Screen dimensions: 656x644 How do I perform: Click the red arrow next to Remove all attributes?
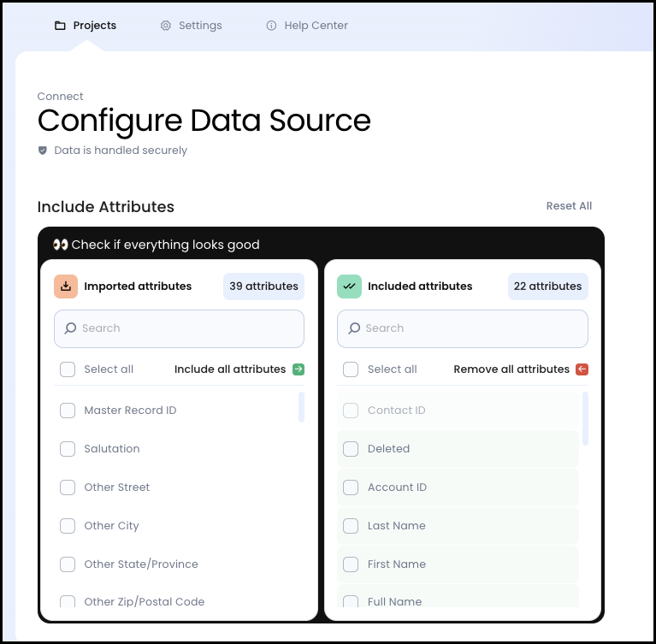point(582,369)
